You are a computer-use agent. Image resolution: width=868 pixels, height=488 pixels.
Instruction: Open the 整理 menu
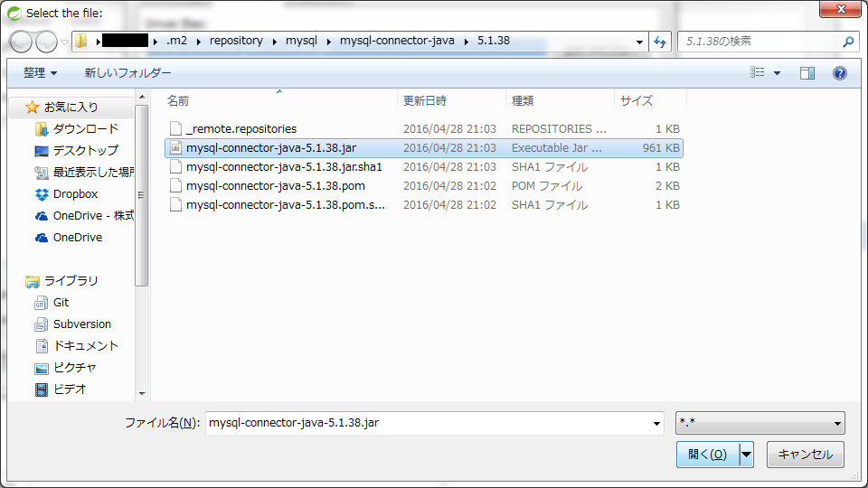40,73
